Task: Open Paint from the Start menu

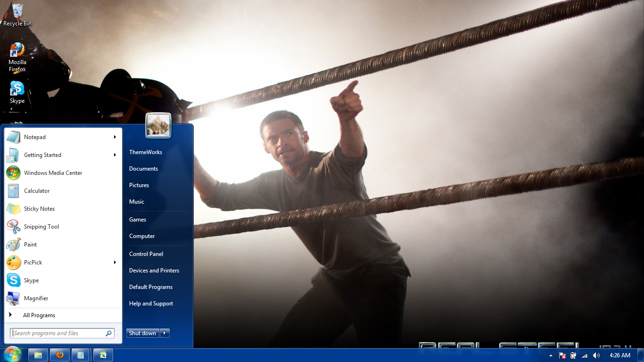Action: tap(30, 245)
